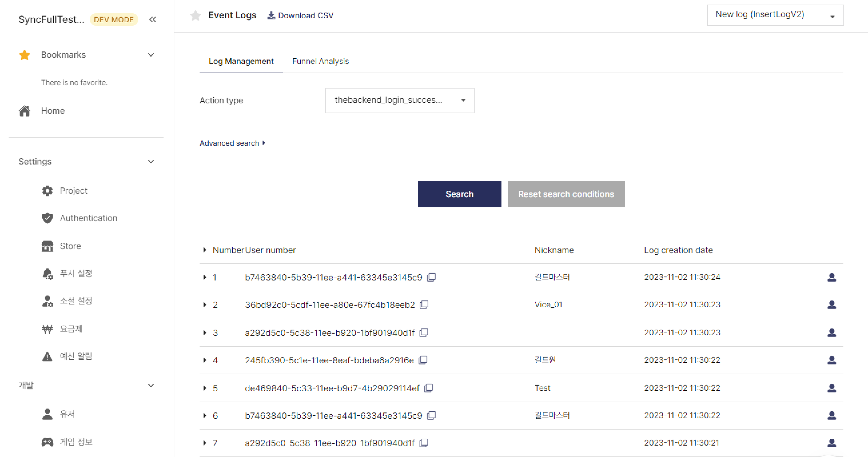Go to Home in sidebar
This screenshot has height=457, width=868.
coord(53,111)
